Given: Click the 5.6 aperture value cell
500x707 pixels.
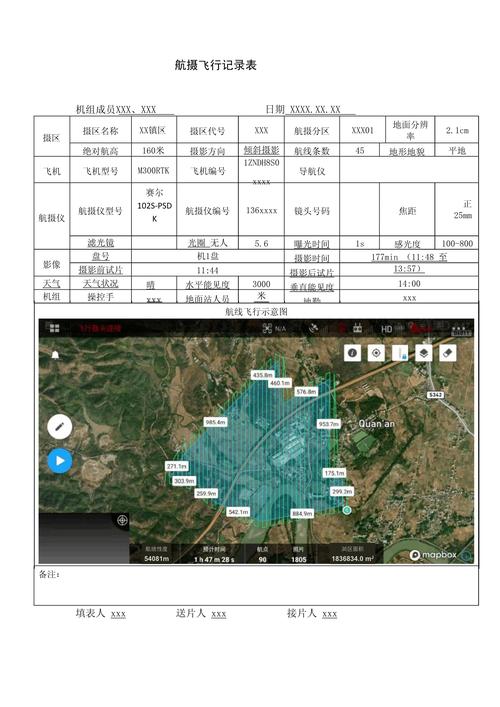Looking at the screenshot, I should click(x=261, y=243).
